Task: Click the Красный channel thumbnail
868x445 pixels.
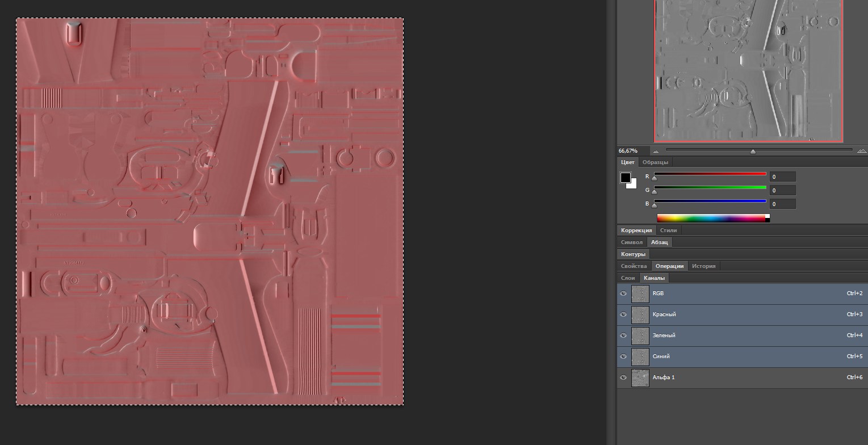Action: [x=640, y=314]
